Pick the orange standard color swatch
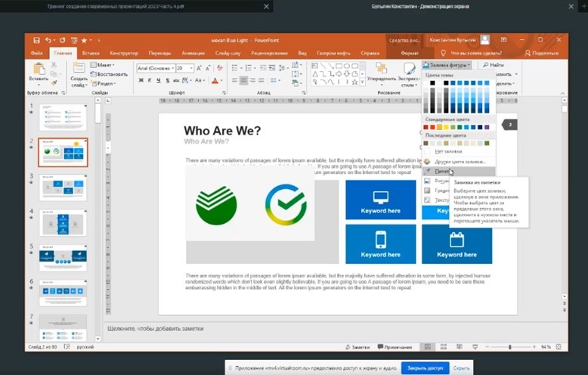Viewport: 588px width, 375px height. 439,128
